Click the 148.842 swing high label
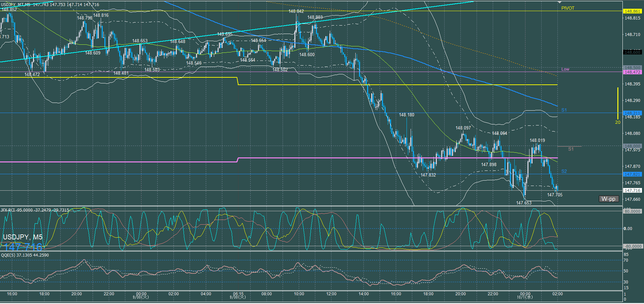Image resolution: width=644 pixels, height=304 pixels. pos(296,11)
